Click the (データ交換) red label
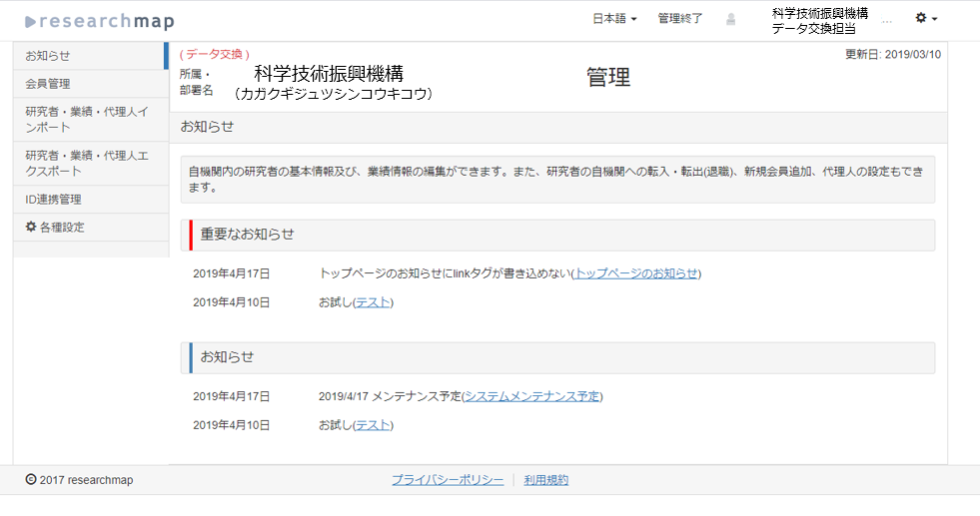Screen dimensions: 980x516 pyautogui.click(x=215, y=54)
